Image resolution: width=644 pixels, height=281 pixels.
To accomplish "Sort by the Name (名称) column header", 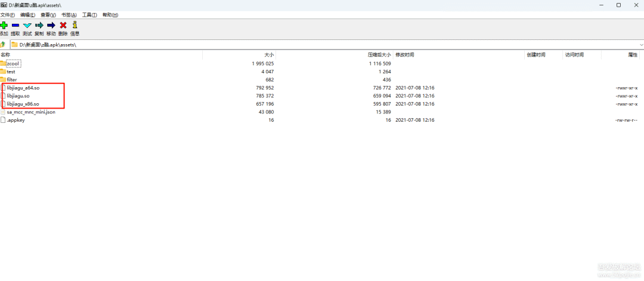I will 101,55.
